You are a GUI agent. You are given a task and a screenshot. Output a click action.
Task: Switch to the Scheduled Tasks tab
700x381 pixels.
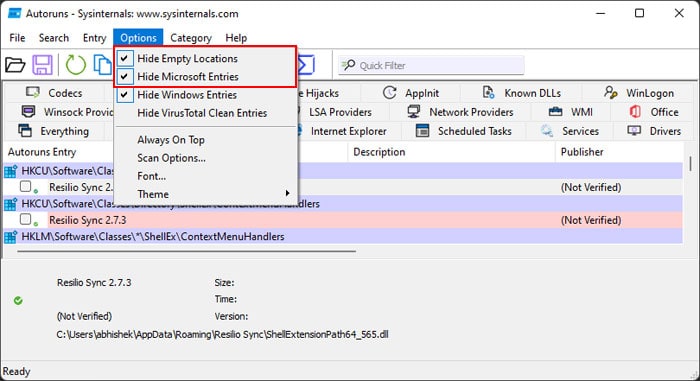pyautogui.click(x=464, y=131)
